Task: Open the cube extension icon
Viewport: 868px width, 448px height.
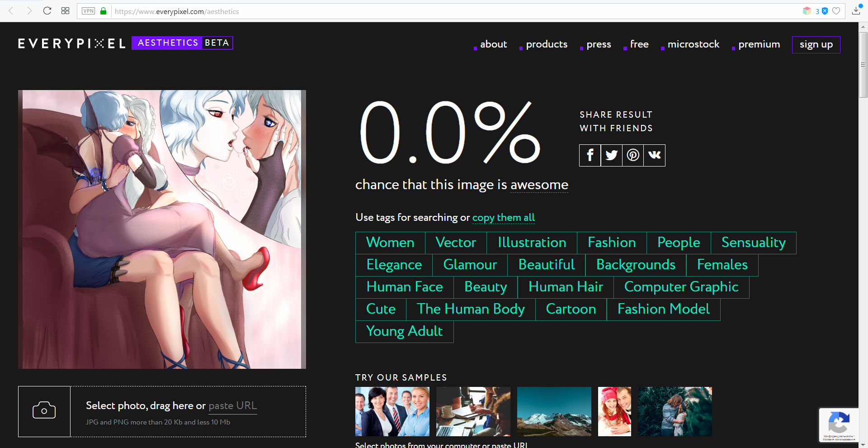Action: [x=807, y=11]
